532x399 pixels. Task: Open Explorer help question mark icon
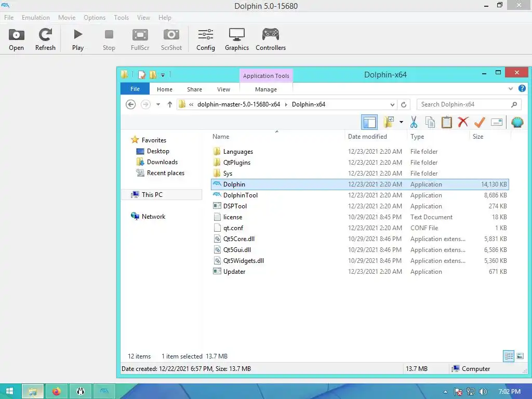point(522,88)
